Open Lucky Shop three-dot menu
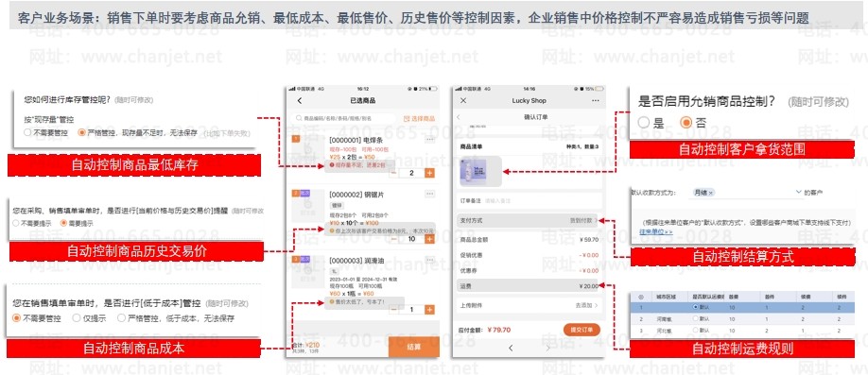The image size is (868, 375). tap(595, 101)
